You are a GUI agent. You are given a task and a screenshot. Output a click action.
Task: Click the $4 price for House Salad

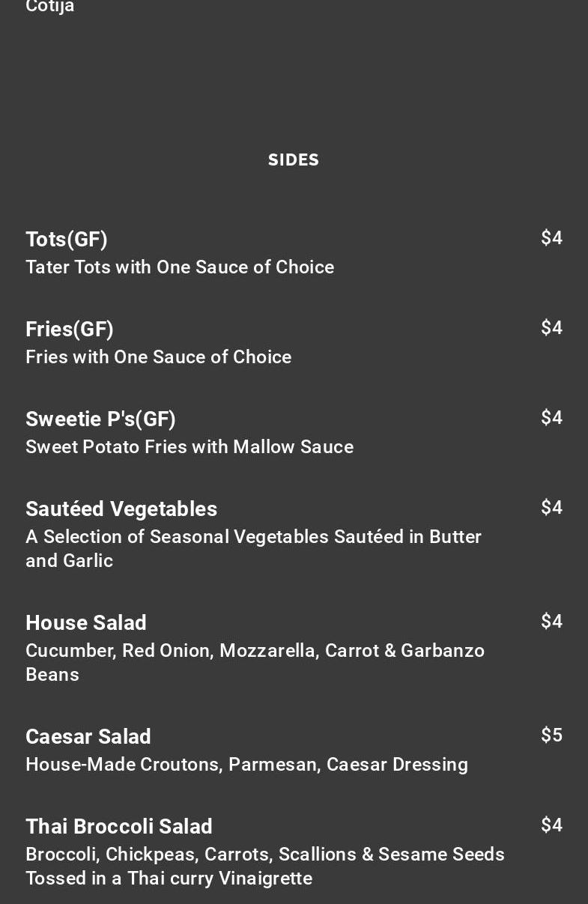pos(551,621)
